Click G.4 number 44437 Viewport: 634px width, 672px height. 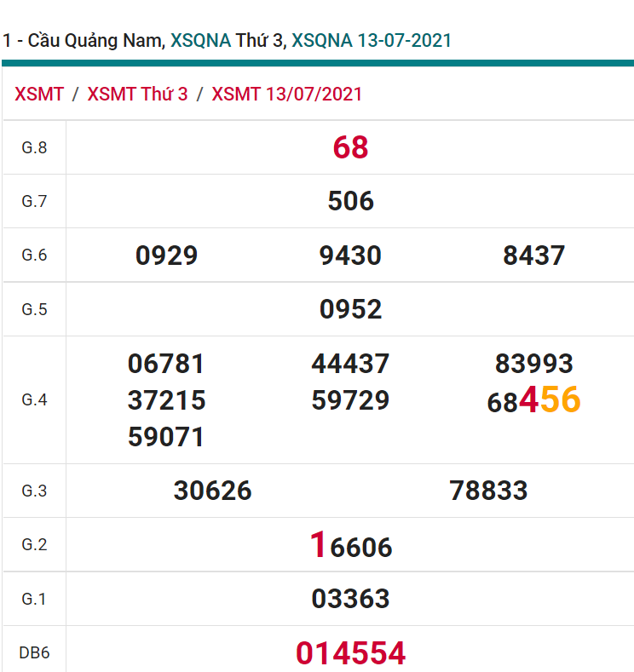pos(350,364)
